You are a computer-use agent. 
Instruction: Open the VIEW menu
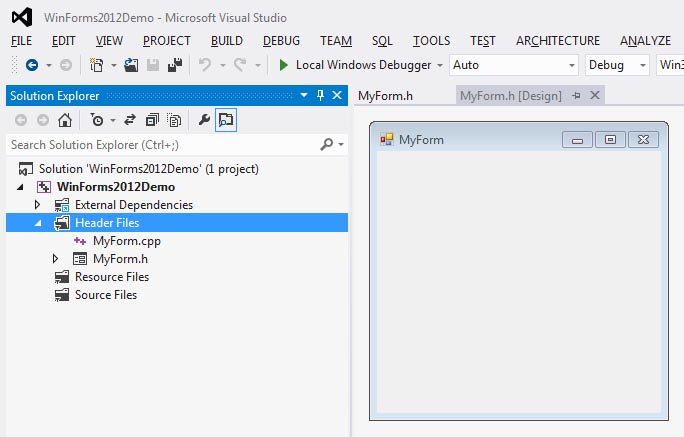pos(109,41)
